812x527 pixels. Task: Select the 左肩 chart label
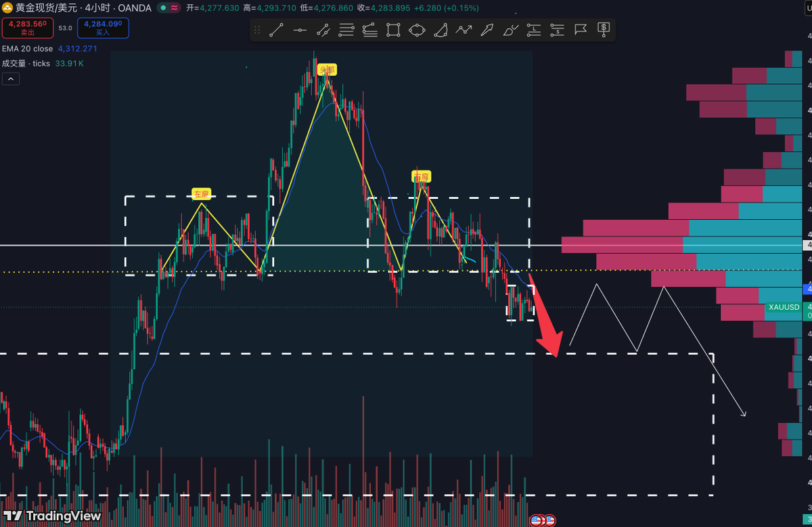click(x=201, y=194)
